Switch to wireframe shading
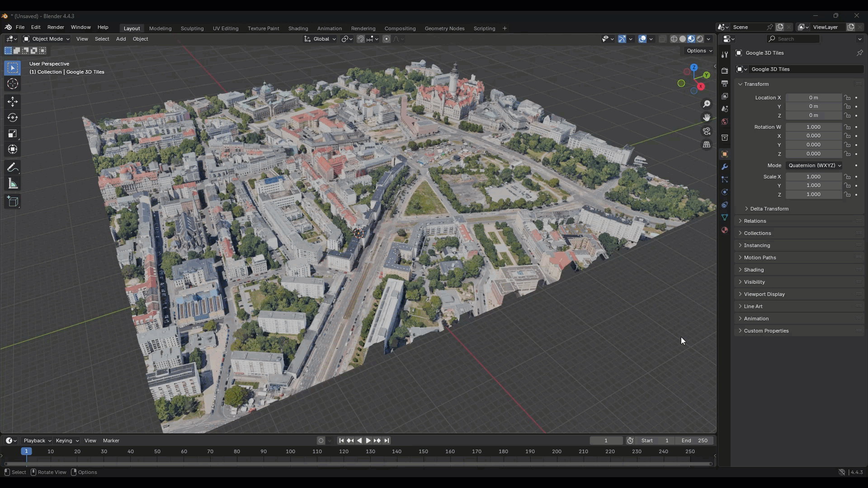This screenshot has width=868, height=488. 674,39
